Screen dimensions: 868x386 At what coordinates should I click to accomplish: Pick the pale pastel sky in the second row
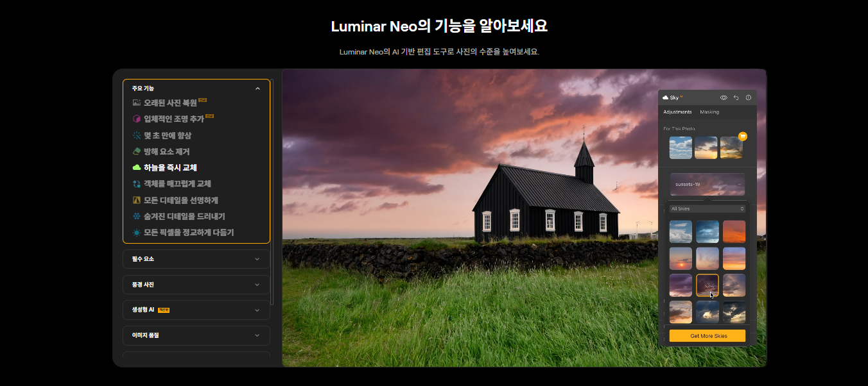(707, 258)
